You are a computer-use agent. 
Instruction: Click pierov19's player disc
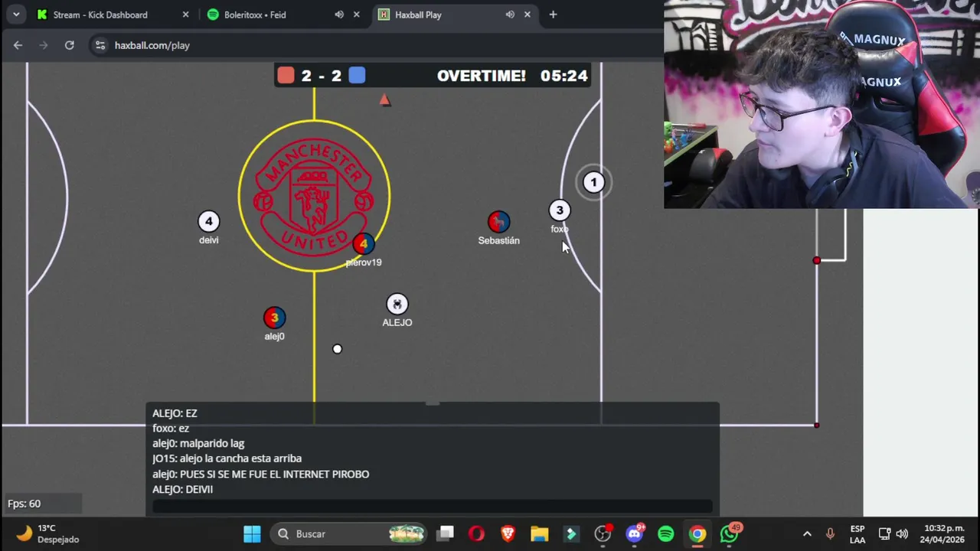(x=364, y=244)
